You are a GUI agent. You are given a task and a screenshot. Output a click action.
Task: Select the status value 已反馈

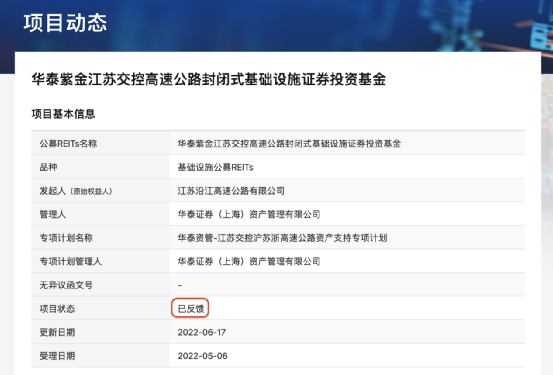[191, 309]
